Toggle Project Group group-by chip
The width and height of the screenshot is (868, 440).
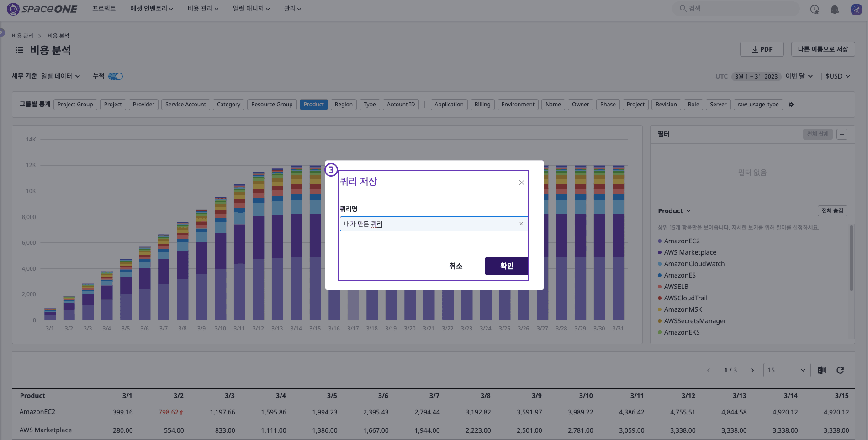coord(75,105)
